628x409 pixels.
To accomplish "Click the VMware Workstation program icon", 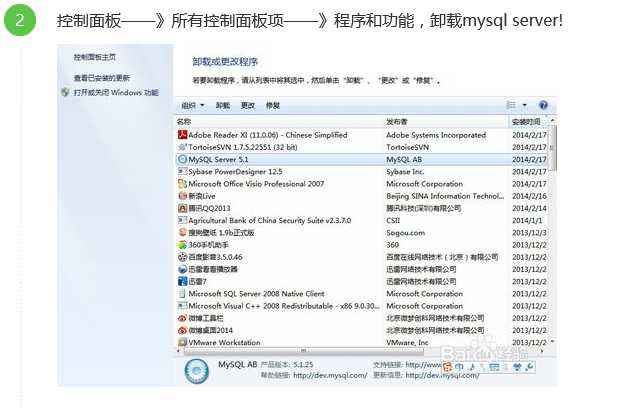I will 183,343.
